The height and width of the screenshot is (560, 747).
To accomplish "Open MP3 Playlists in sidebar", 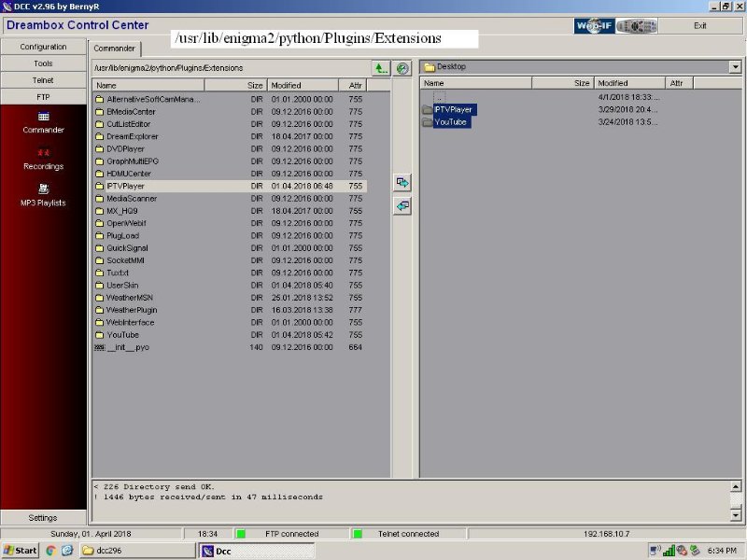I will [x=44, y=189].
